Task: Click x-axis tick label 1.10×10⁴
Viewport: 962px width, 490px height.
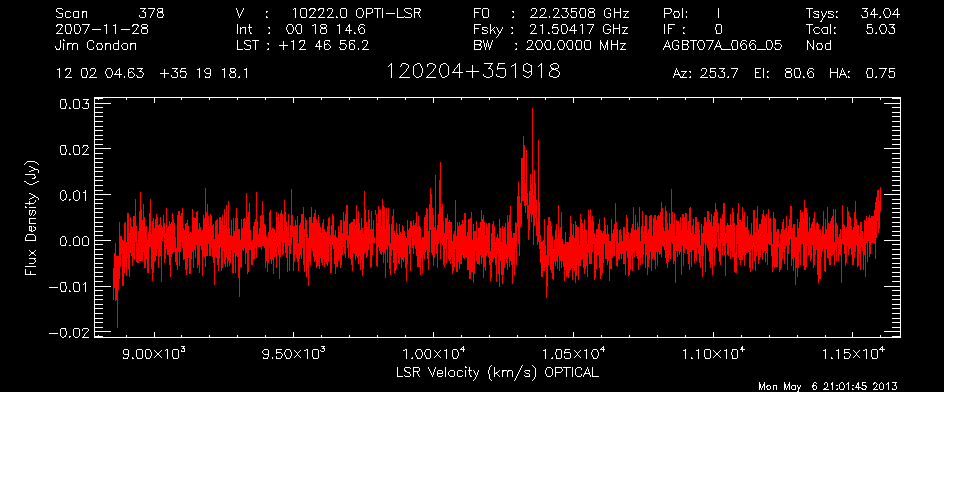Action: [714, 354]
